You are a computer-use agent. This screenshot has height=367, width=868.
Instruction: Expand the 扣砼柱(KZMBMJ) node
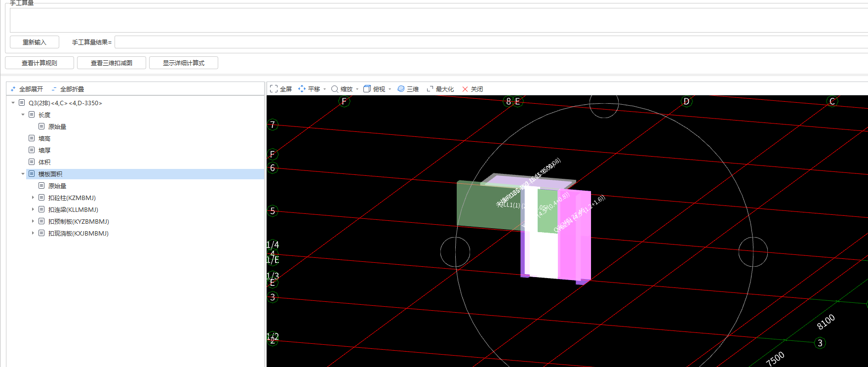[x=33, y=198]
